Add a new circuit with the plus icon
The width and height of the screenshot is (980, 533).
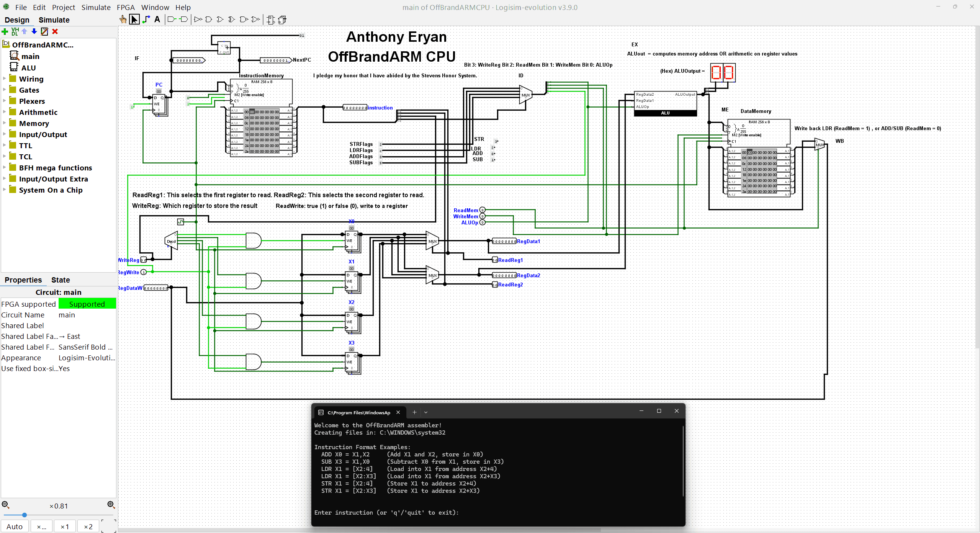coord(5,31)
